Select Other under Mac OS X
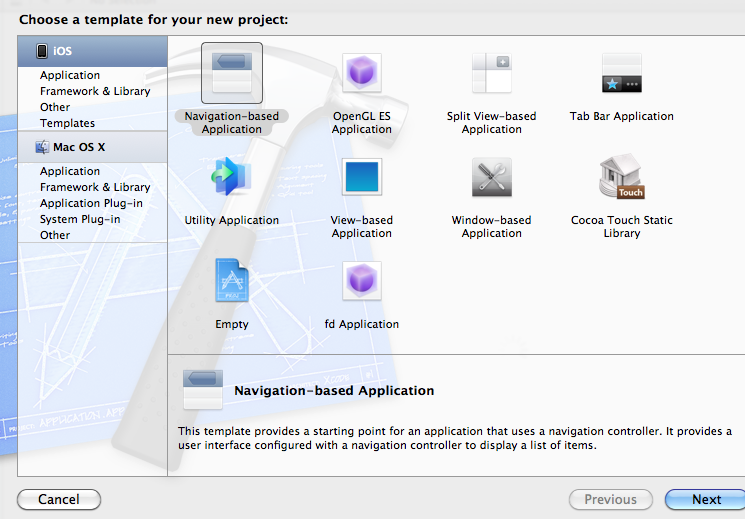Screen dimensions: 745x519 [55, 235]
